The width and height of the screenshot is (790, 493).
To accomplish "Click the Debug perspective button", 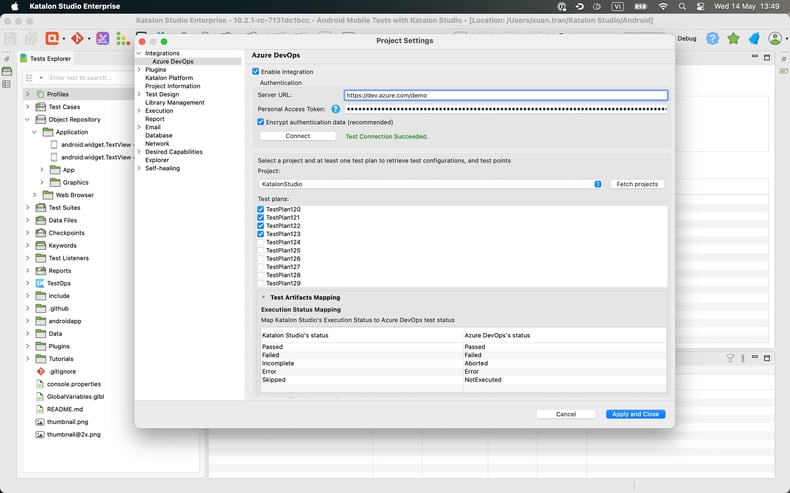I will pos(687,38).
